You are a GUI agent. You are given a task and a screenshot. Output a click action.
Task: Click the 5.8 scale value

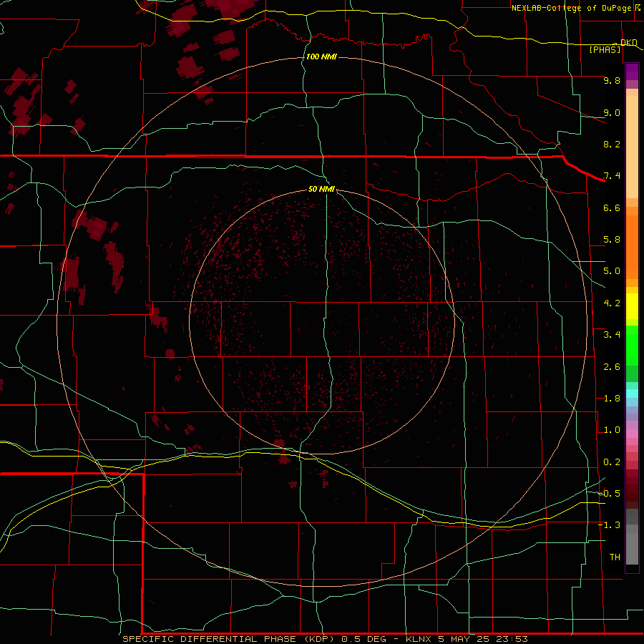612,240
